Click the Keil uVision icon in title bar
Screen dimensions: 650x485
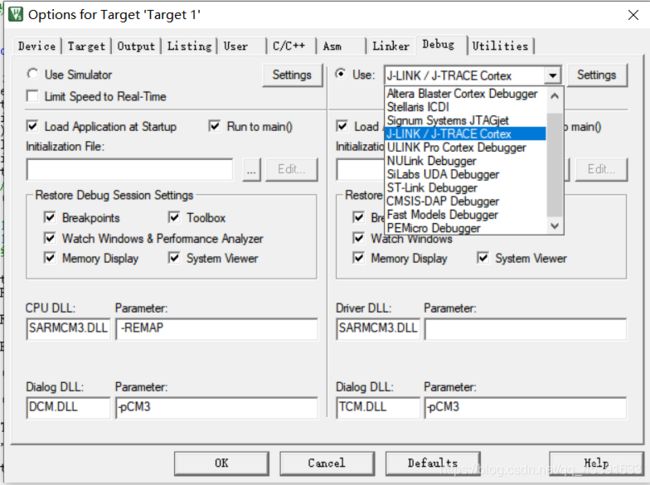pos(16,14)
